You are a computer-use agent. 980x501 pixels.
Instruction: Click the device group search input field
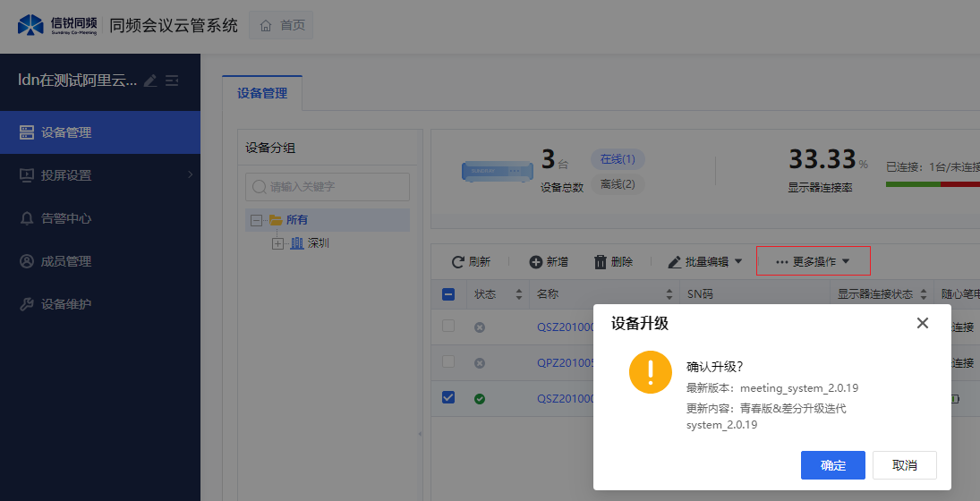[x=328, y=187]
